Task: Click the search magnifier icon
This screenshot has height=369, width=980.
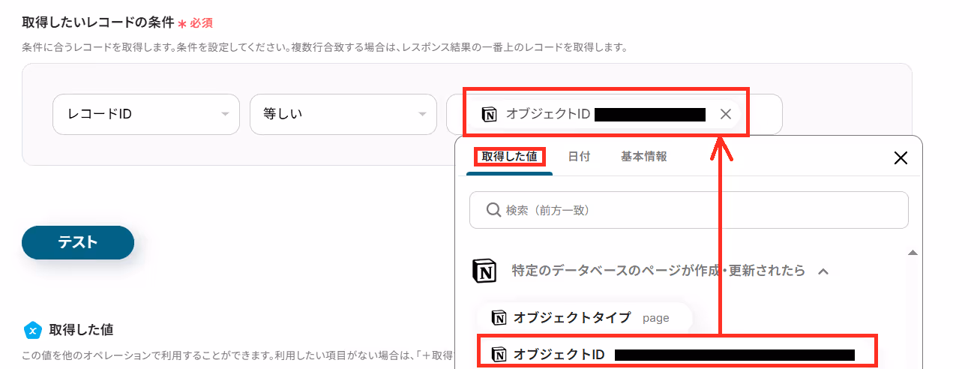Action: click(493, 210)
